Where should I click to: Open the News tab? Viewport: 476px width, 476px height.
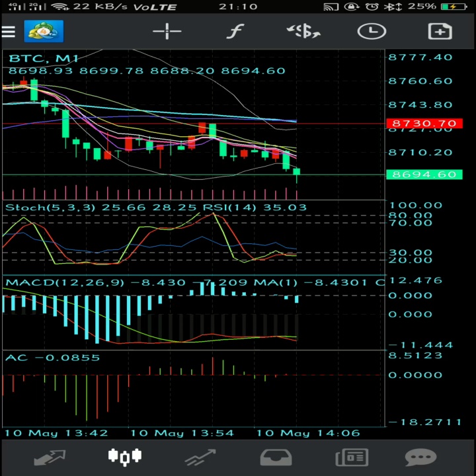coord(352,457)
